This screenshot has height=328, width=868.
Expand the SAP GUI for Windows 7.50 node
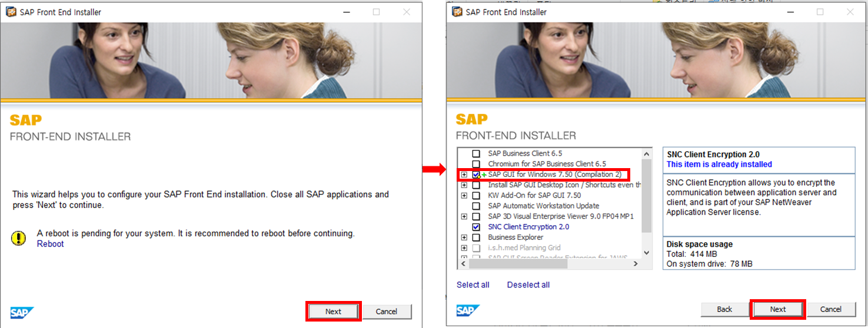[464, 175]
